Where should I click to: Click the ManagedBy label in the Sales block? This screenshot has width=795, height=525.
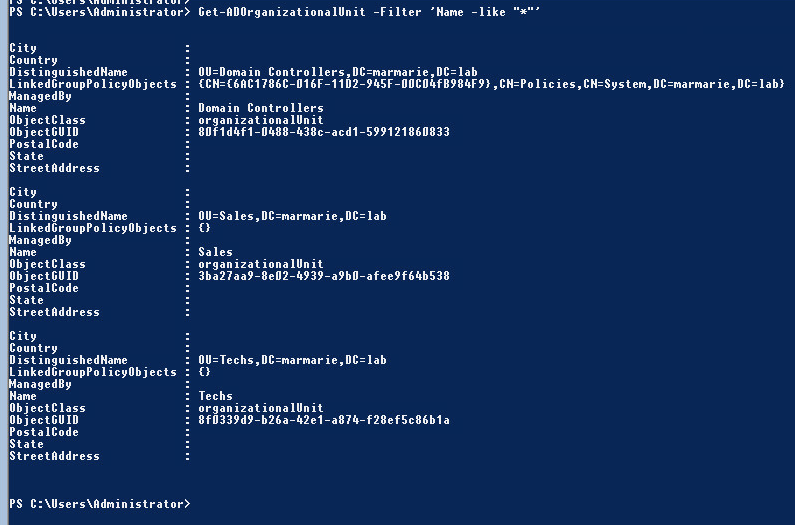[x=40, y=240]
